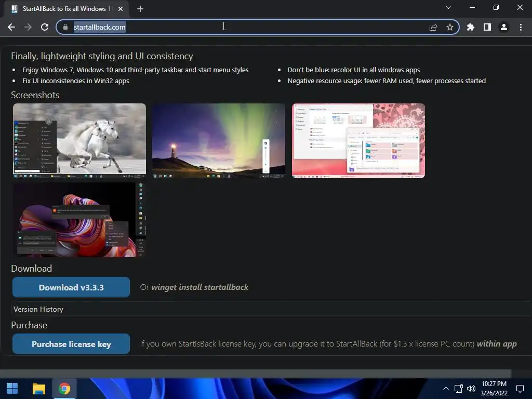Open the notification center icon
The width and height of the screenshot is (532, 399).
pyautogui.click(x=520, y=389)
